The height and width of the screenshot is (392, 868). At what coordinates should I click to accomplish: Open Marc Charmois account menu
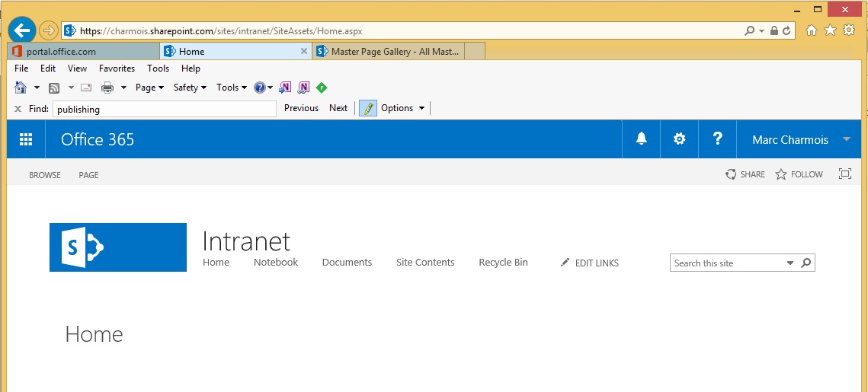[802, 139]
